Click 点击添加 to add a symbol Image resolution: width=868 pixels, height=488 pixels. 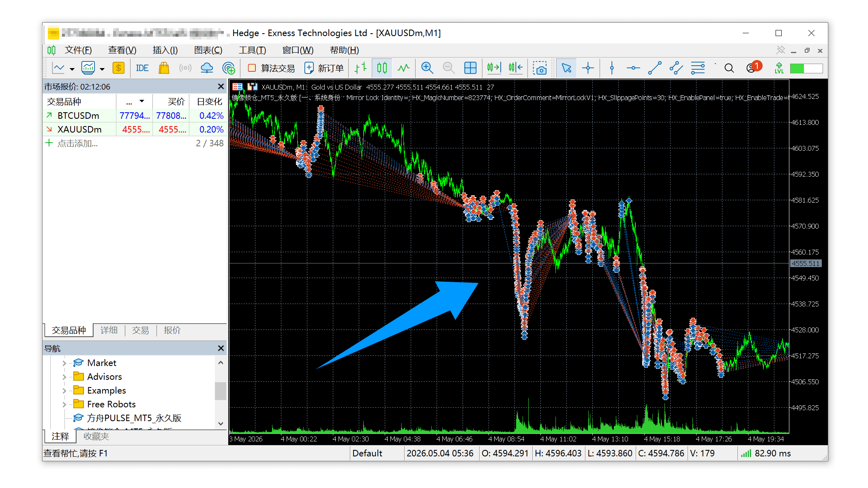pyautogui.click(x=77, y=143)
